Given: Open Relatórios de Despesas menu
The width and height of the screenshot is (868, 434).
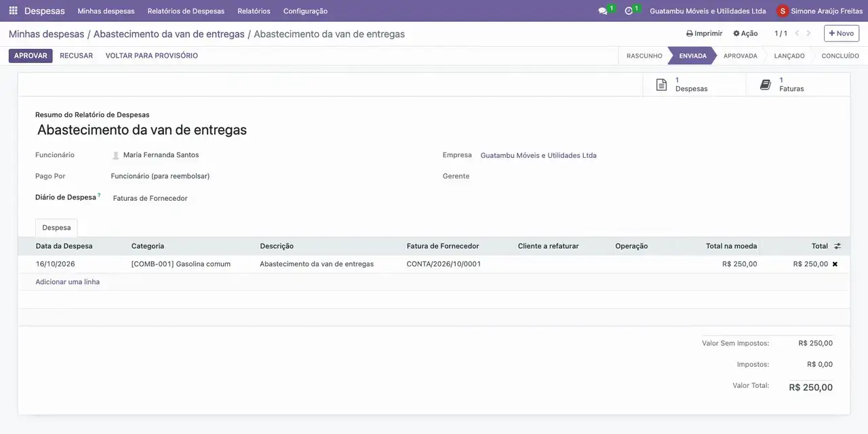Looking at the screenshot, I should (186, 11).
